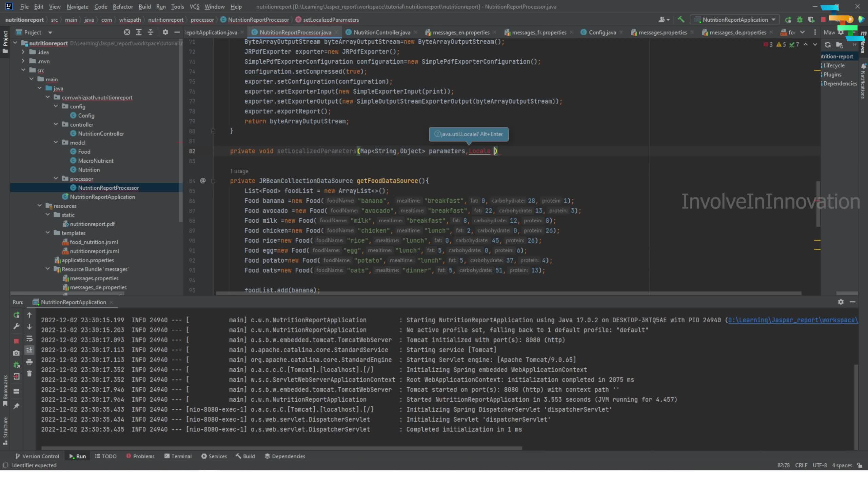This screenshot has width=868, height=488.
Task: Clear console output trash icon
Action: pyautogui.click(x=29, y=373)
